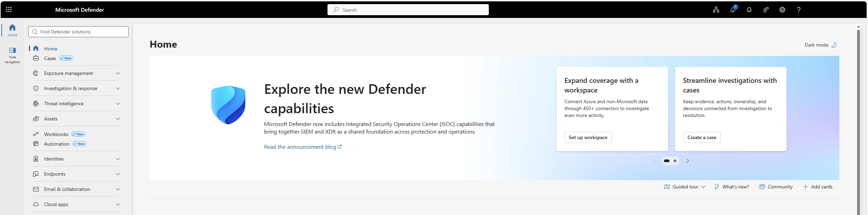The image size is (868, 215).
Task: Open the Help question mark icon
Action: (798, 10)
